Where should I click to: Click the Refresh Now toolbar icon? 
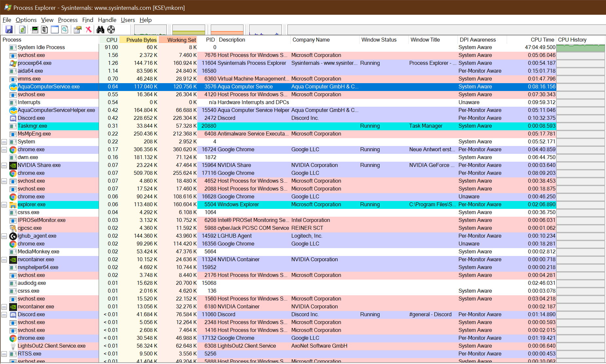22,30
